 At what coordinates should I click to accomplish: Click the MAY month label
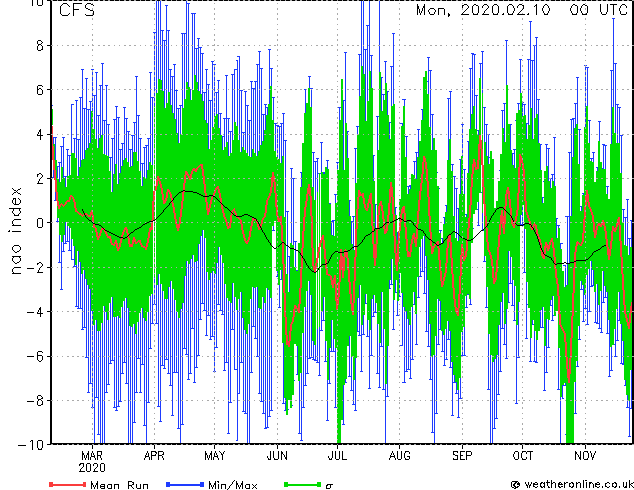pos(215,456)
